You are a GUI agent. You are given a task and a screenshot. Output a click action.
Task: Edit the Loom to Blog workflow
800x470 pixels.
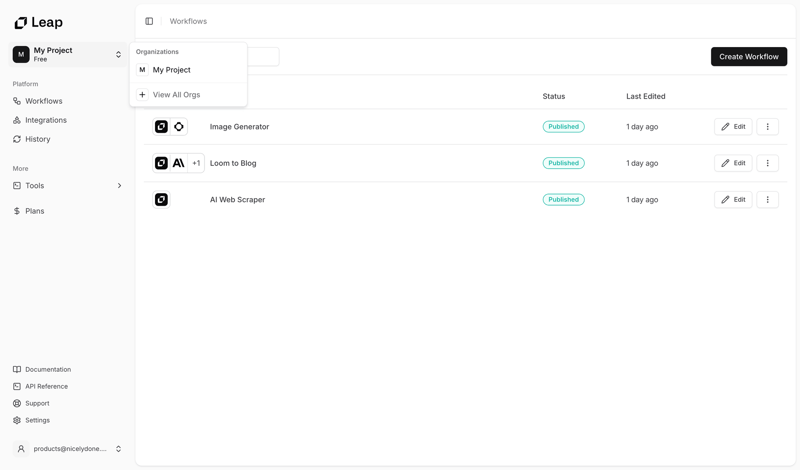coord(733,163)
